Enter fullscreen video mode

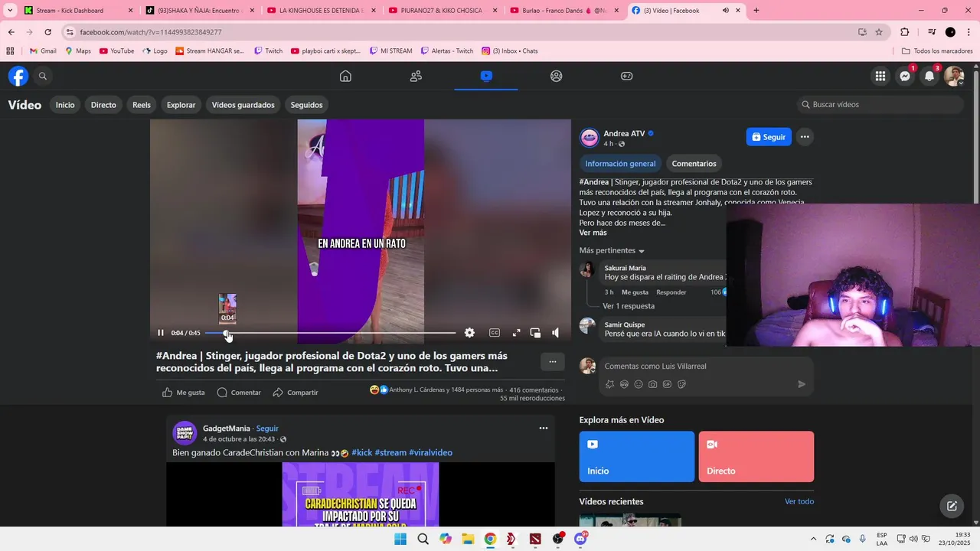[x=516, y=333]
